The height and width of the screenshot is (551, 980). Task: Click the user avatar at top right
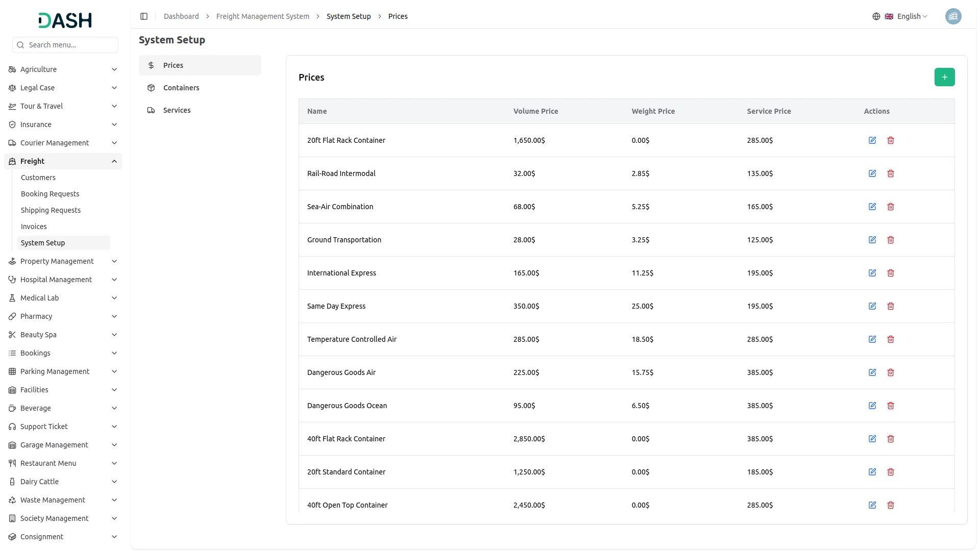(953, 16)
